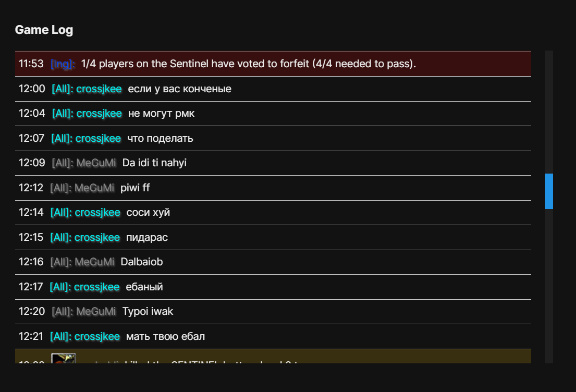The image size is (576, 392).
Task: Click MeGuMi's name in the 12:09 message
Action: (96, 163)
